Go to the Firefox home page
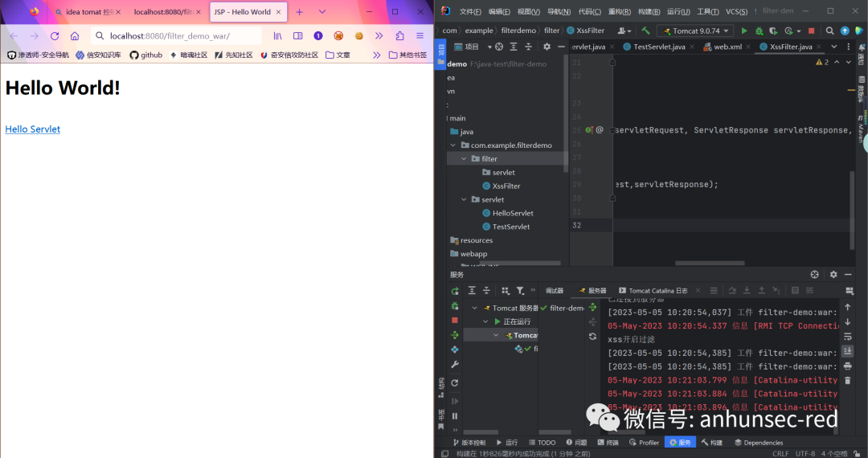Screen dimensions: 868x458 [75, 36]
